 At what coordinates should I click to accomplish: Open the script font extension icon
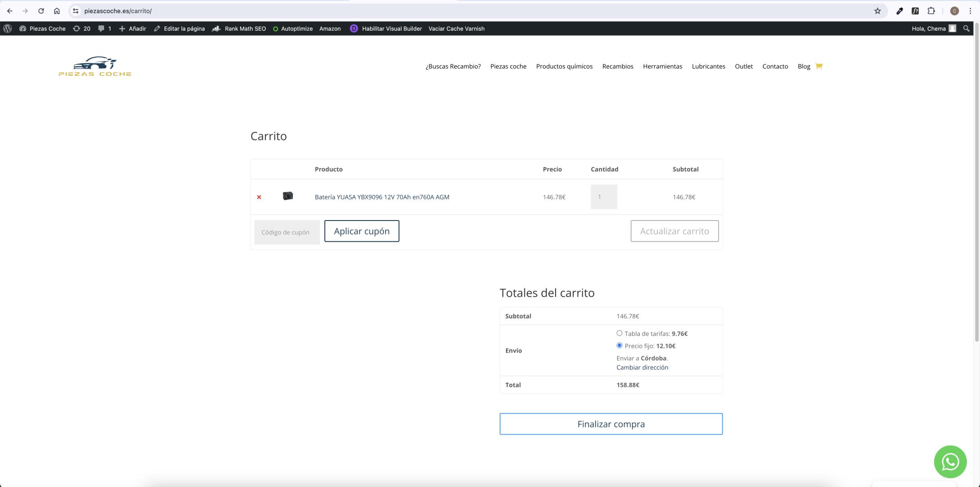pos(915,11)
